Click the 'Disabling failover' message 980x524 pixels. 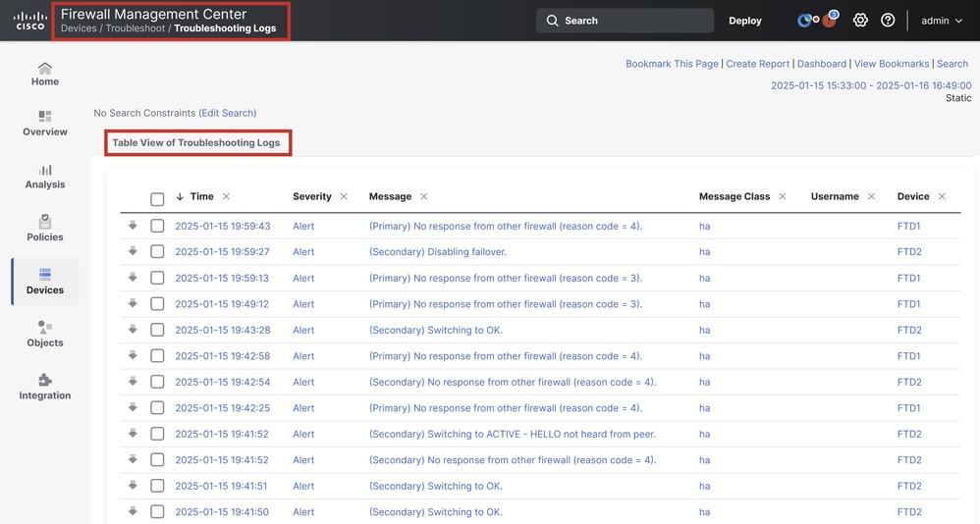pyautogui.click(x=438, y=251)
